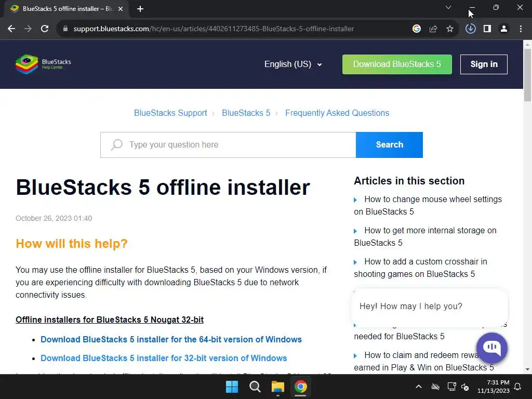The width and height of the screenshot is (532, 399).
Task: Open Frequently Asked Questions breadcrumb
Action: click(x=337, y=113)
